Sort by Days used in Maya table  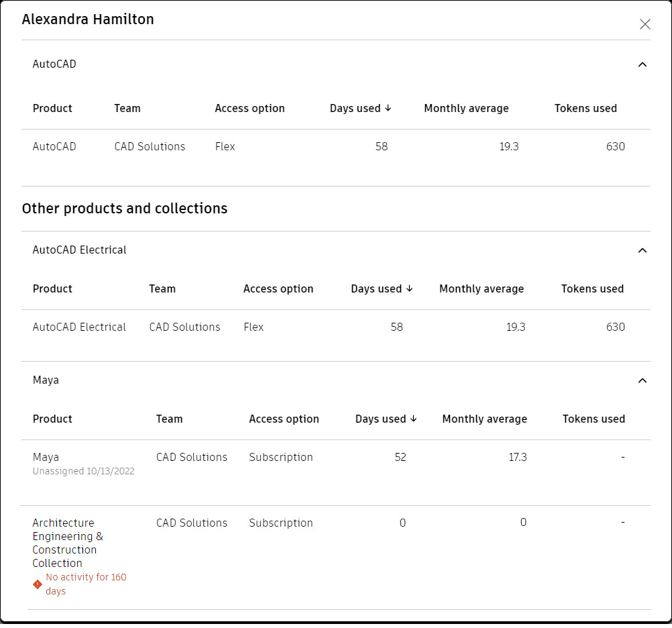tap(386, 419)
